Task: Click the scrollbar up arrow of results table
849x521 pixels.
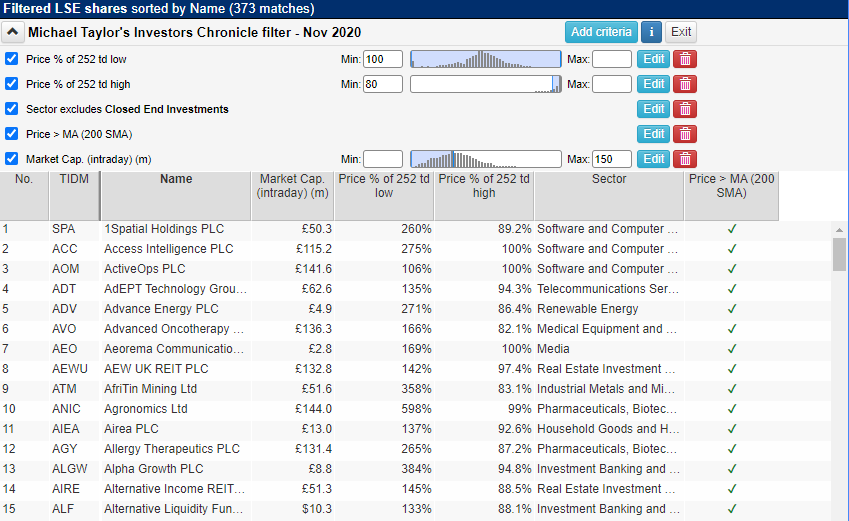Action: [839, 230]
